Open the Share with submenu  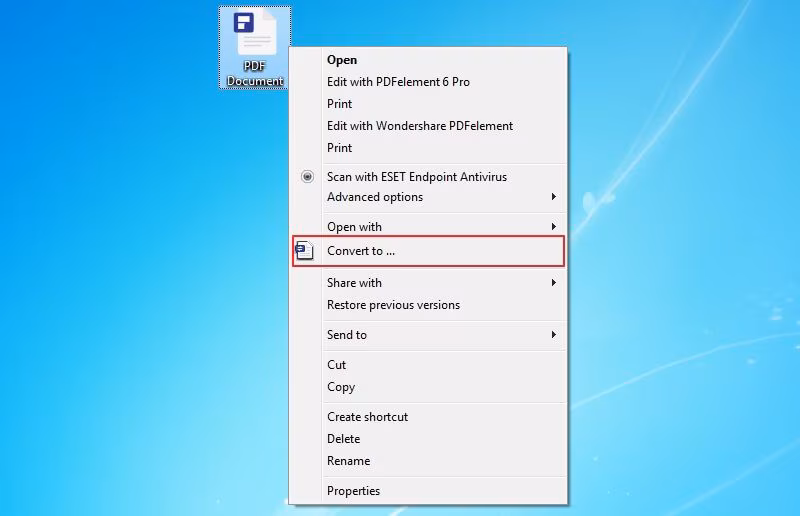pos(429,283)
